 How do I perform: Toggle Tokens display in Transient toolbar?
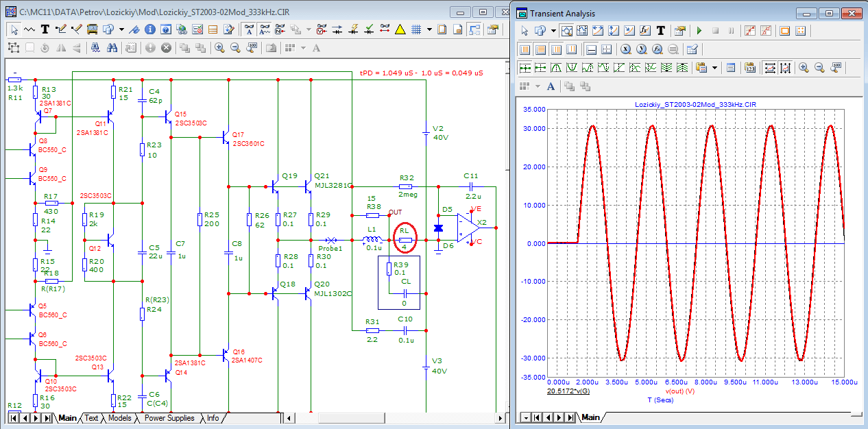(766, 31)
